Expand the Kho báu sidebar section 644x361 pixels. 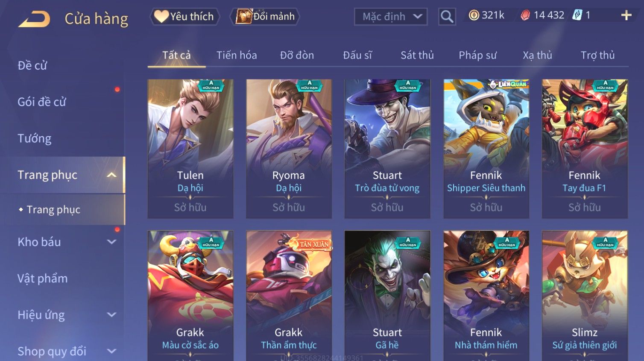click(111, 242)
